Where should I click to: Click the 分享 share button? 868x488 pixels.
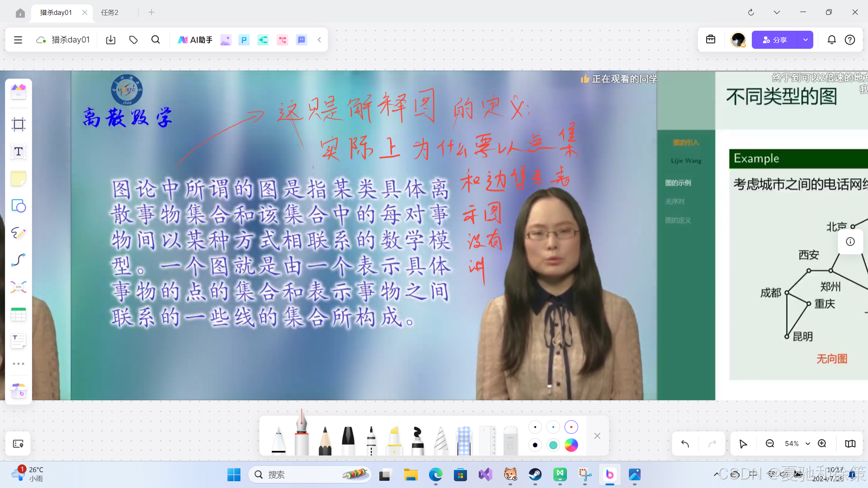(x=775, y=40)
